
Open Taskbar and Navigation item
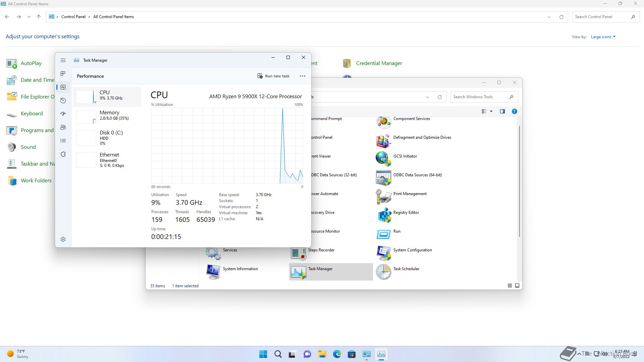(x=30, y=164)
